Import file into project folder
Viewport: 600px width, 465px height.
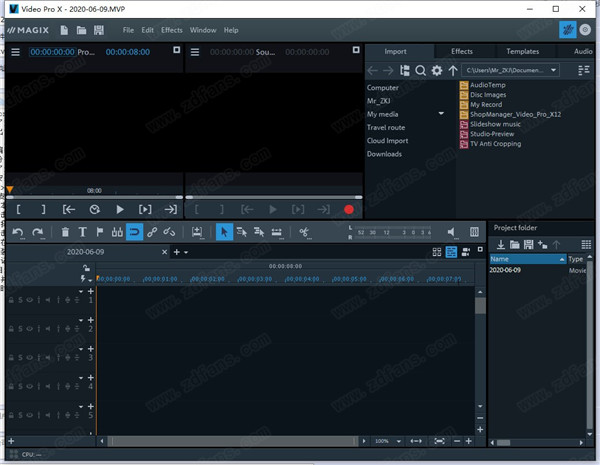(501, 245)
